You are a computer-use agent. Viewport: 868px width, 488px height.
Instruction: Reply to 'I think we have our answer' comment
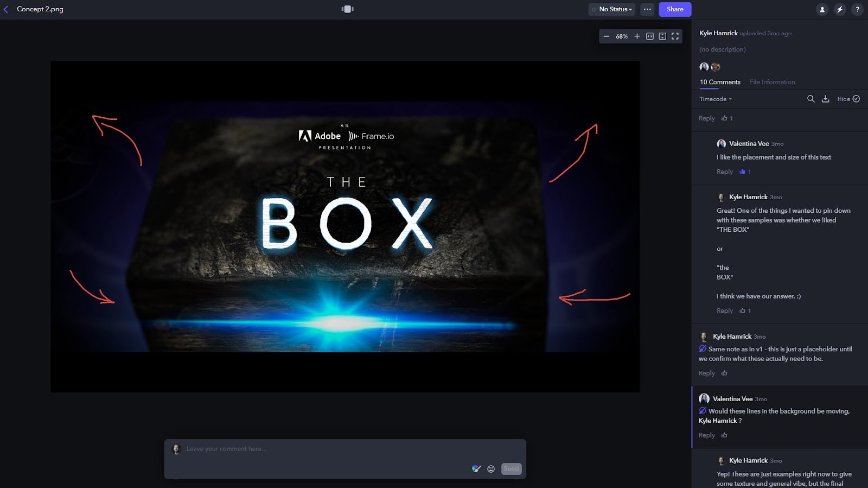tap(725, 310)
